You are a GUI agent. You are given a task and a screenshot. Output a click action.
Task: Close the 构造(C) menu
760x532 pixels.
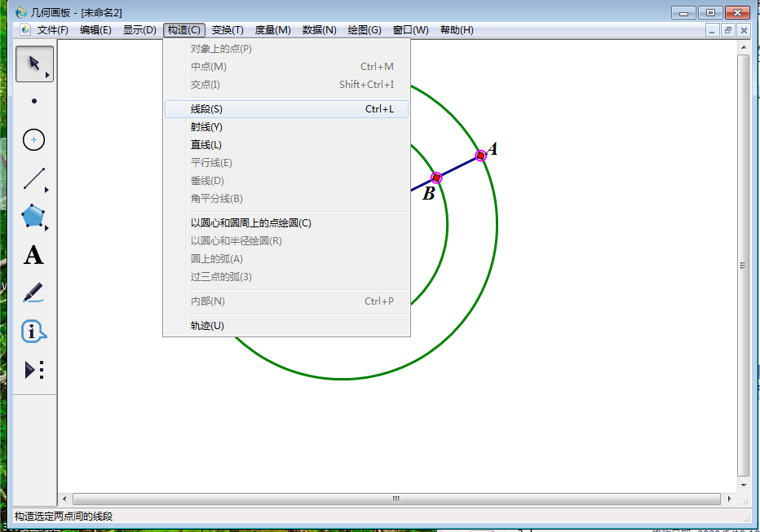184,30
